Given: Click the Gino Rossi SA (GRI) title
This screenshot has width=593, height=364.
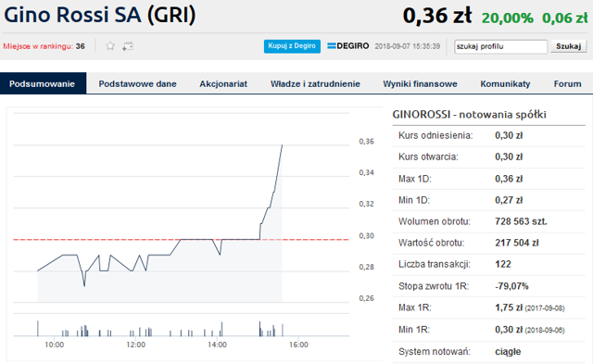Looking at the screenshot, I should click(x=100, y=15).
